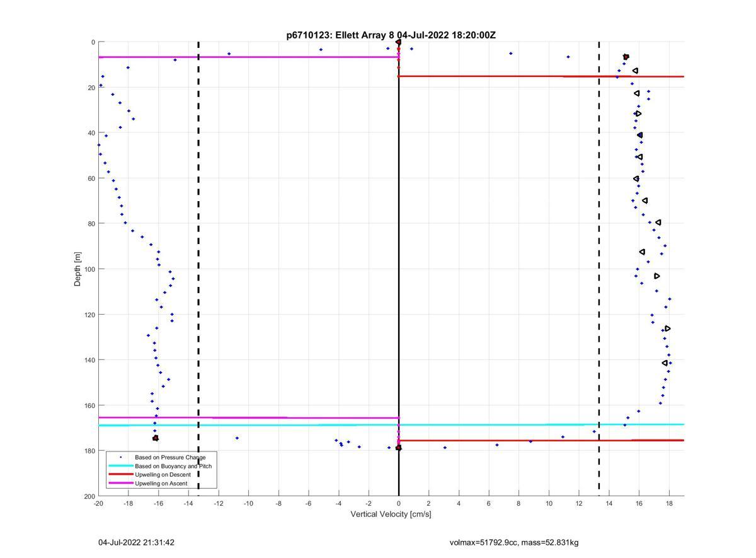Click legend entry 'Upwelling on Descent'
This screenshot has width=756, height=558.
163,475
